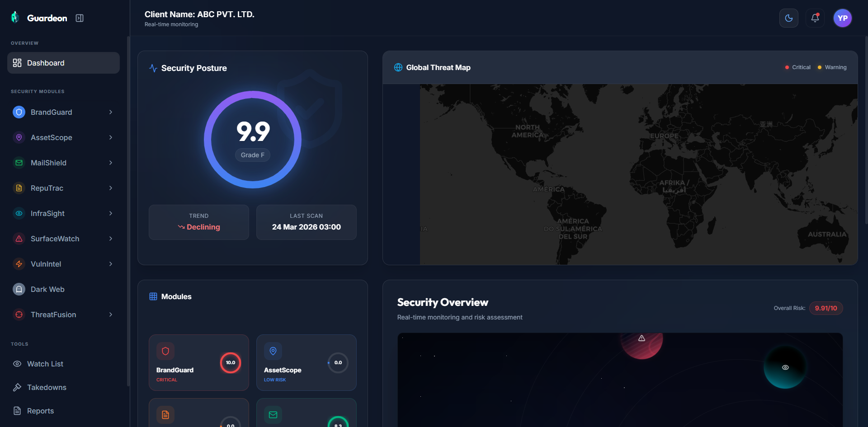Click the BrandGuard card shield icon

coord(165,351)
